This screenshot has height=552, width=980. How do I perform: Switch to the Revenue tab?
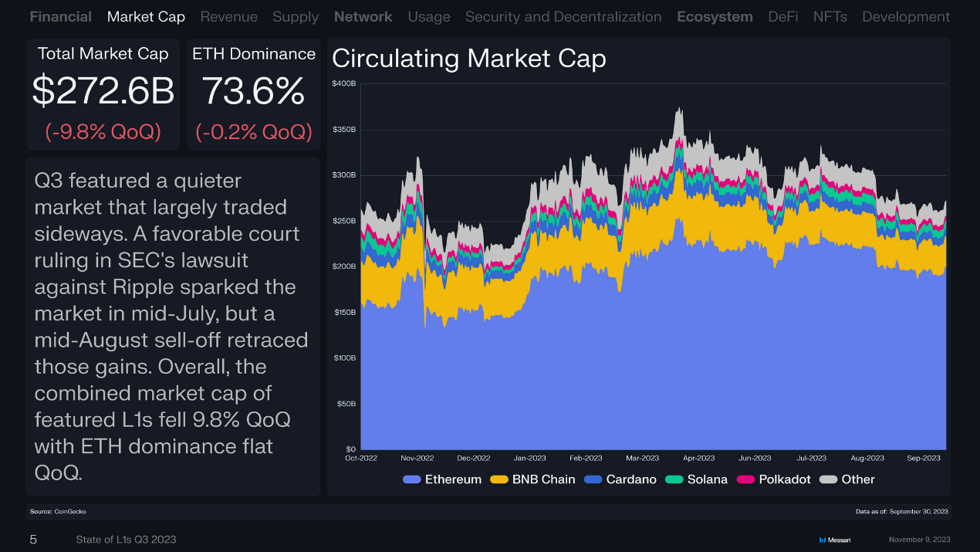228,16
